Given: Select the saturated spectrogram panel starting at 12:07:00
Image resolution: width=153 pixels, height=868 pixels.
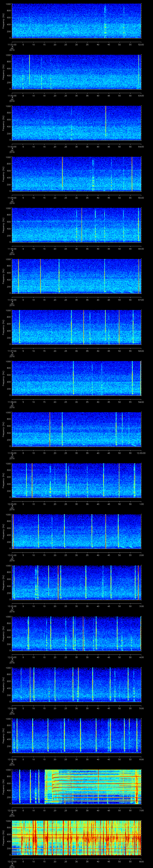Looking at the screenshot, I should tap(76, 838).
